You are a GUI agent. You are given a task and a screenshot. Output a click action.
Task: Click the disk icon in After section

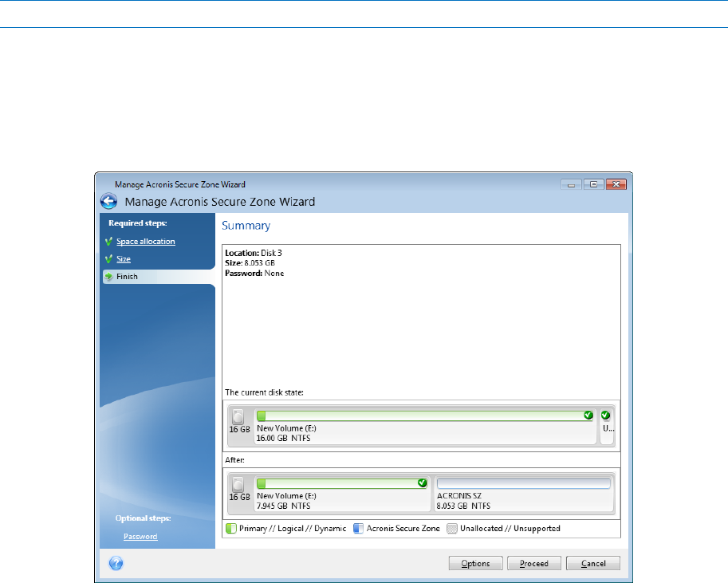coord(238,485)
